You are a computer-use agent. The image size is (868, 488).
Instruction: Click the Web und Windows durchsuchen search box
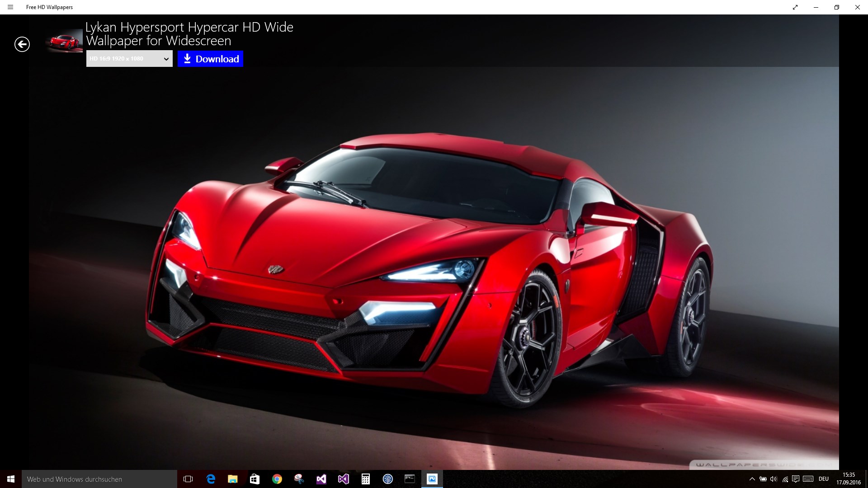[99, 479]
